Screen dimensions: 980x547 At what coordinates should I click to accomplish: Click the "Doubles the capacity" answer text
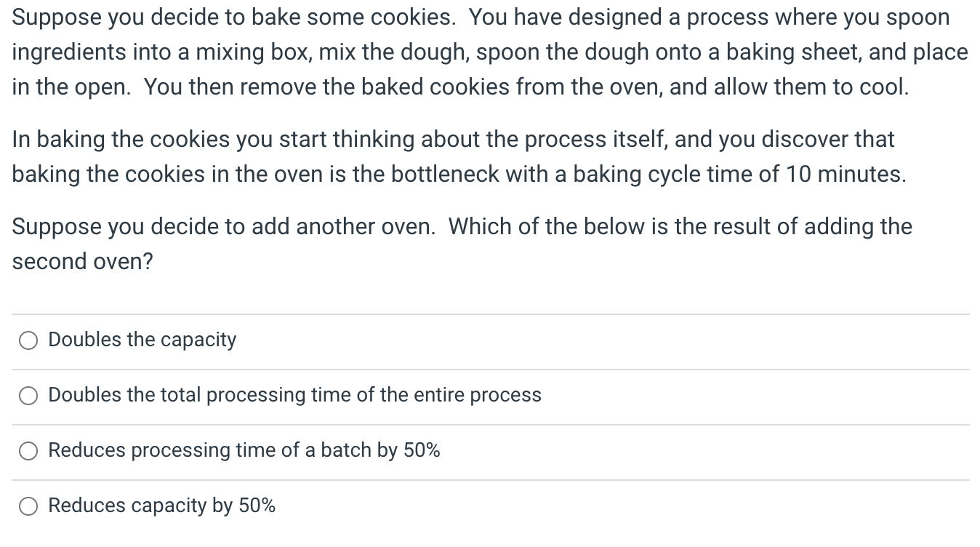142,340
